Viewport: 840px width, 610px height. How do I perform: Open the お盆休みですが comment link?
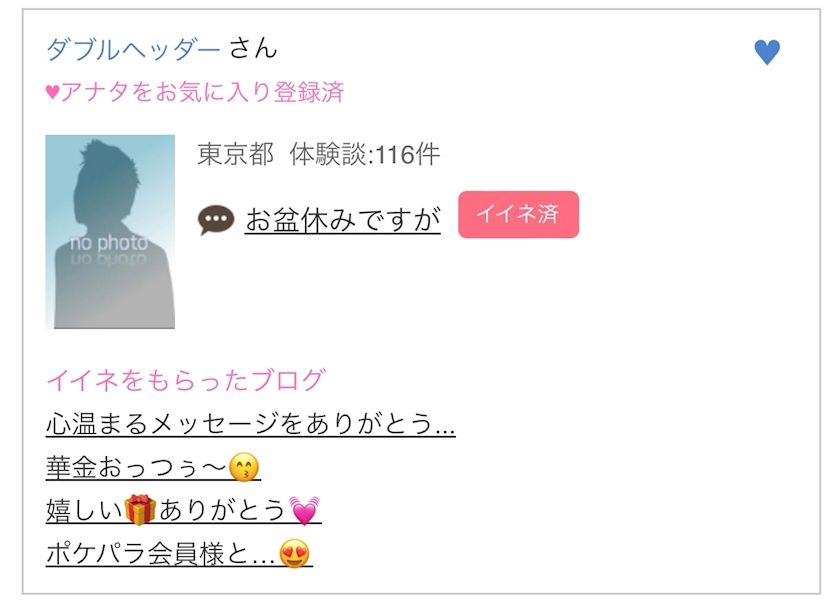tap(343, 220)
